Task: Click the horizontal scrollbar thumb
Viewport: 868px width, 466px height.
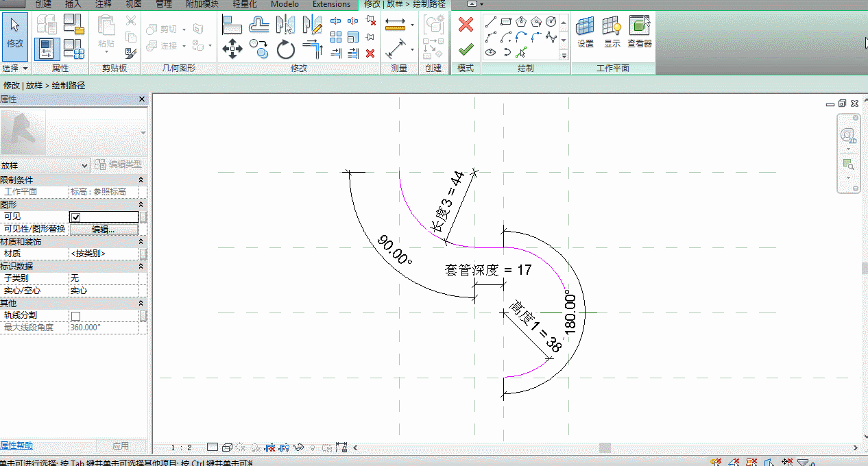Action: [605, 447]
